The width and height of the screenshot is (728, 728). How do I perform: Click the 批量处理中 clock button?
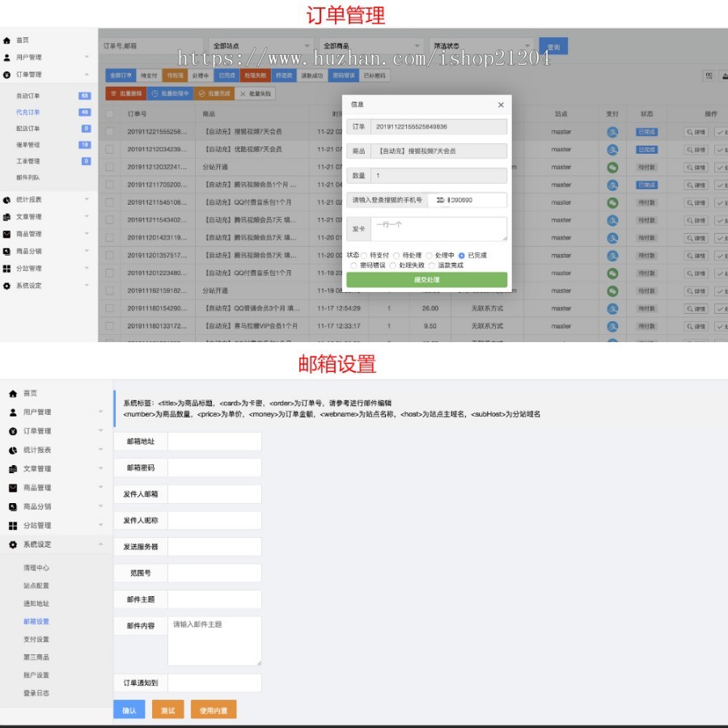click(x=171, y=93)
